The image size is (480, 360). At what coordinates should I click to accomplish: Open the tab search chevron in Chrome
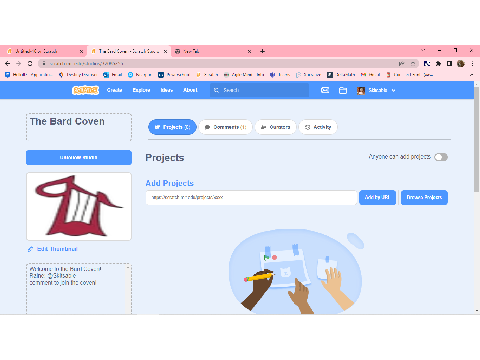point(423,50)
